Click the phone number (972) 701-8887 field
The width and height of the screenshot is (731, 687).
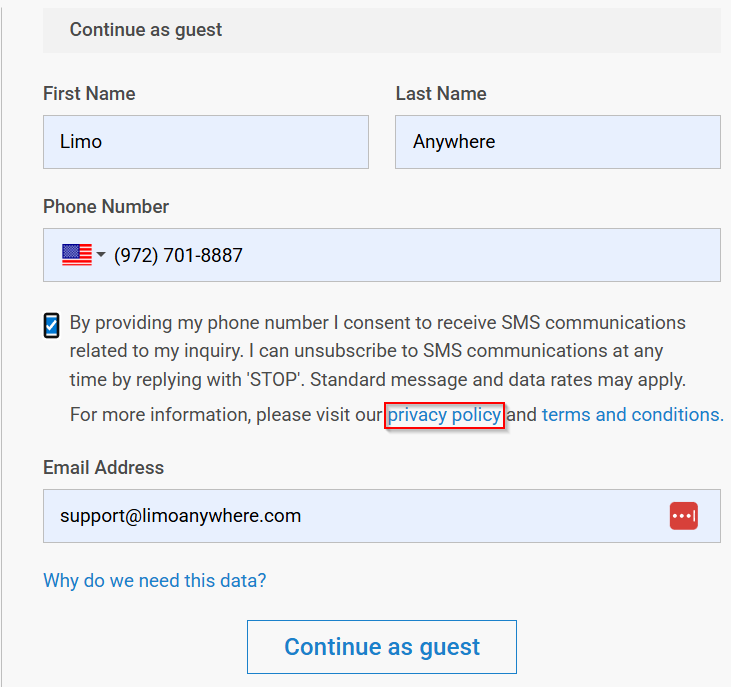click(x=400, y=255)
